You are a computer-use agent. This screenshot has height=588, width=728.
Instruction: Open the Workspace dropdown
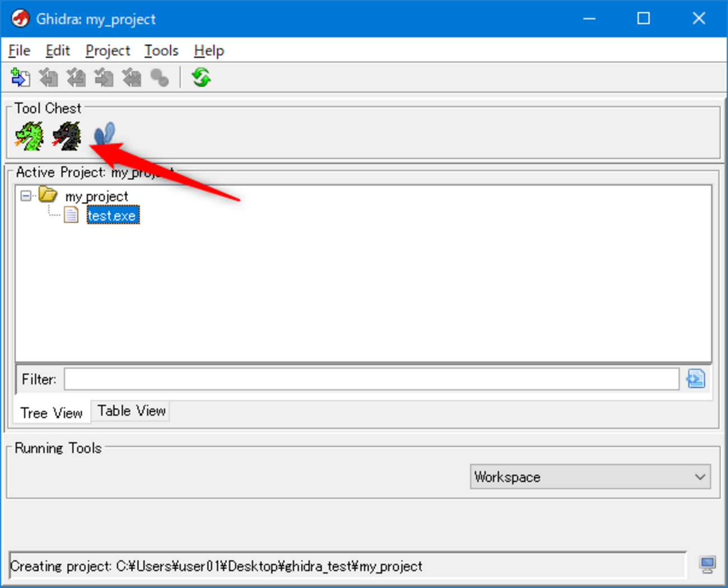coord(590,477)
